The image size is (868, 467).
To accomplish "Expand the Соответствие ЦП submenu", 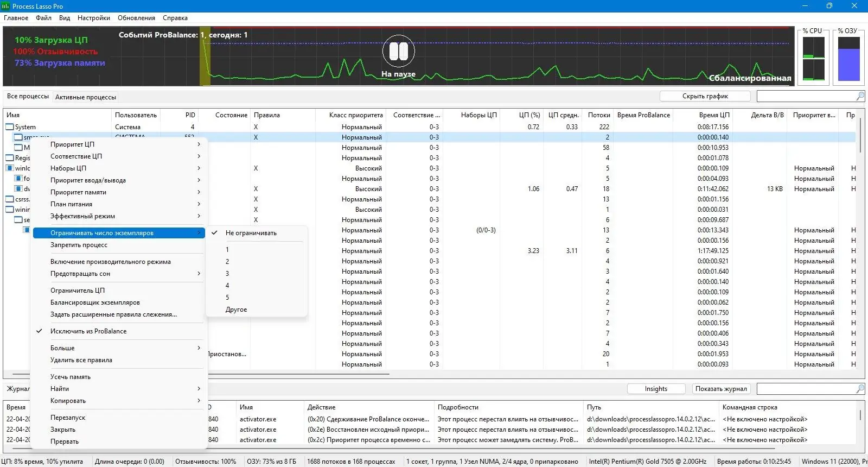I will pyautogui.click(x=119, y=156).
